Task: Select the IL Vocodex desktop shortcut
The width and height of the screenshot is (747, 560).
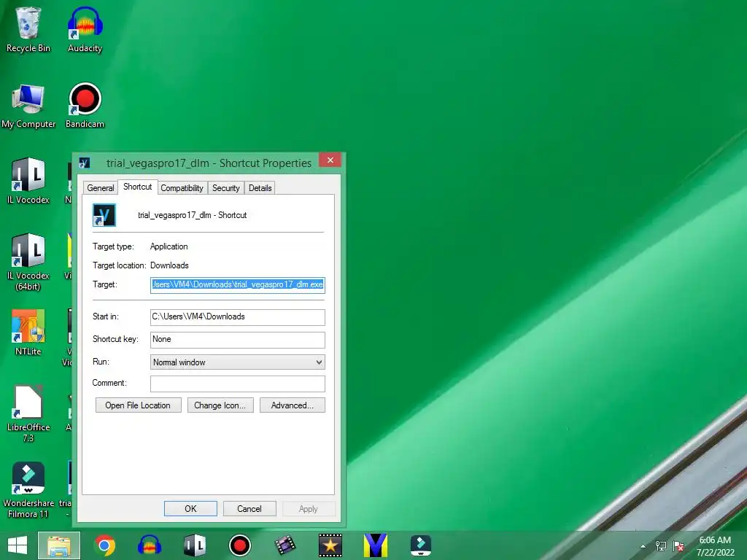Action: pyautogui.click(x=28, y=181)
